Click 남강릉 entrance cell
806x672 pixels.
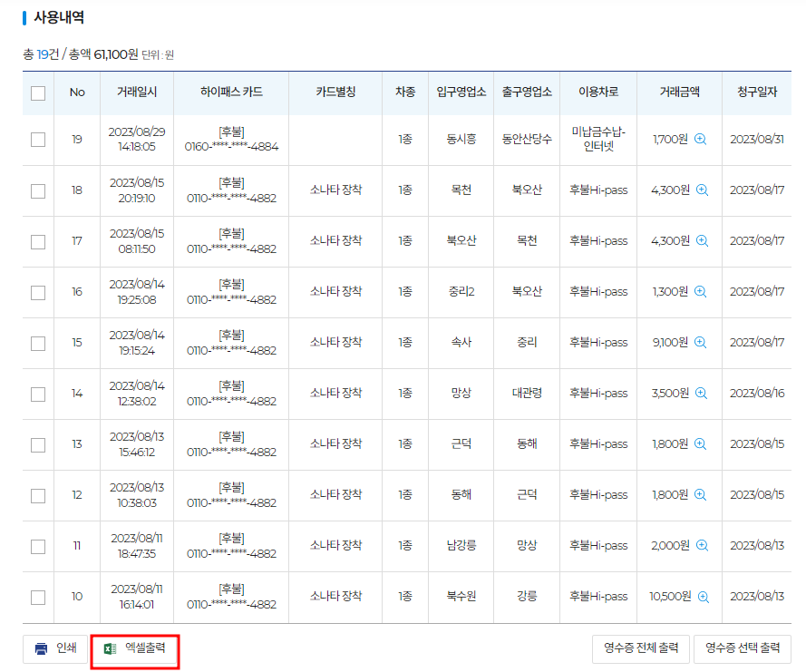[x=461, y=546]
